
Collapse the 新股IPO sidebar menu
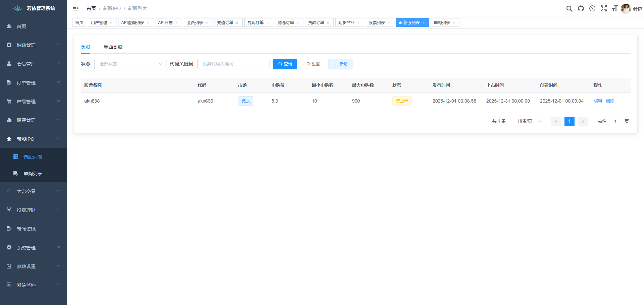34,139
